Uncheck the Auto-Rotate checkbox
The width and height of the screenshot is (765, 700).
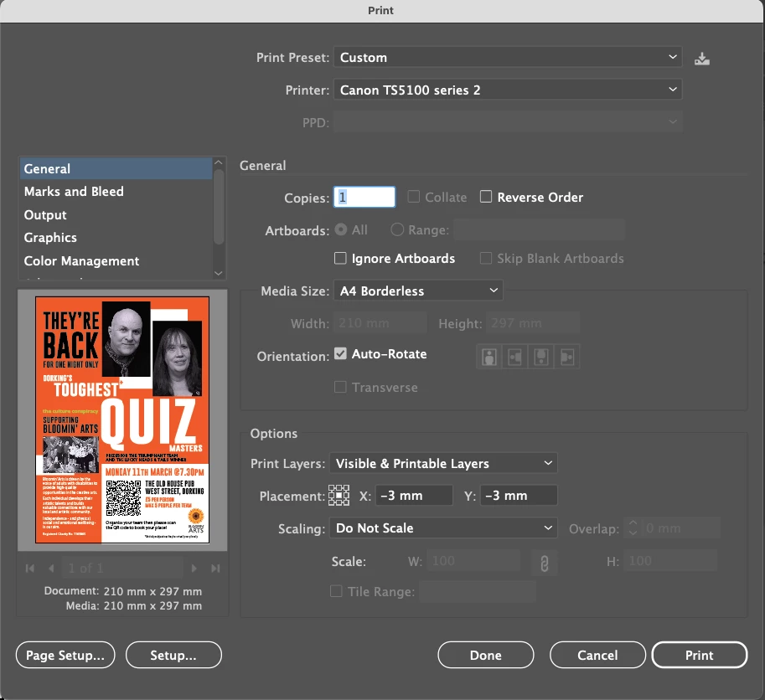[340, 353]
